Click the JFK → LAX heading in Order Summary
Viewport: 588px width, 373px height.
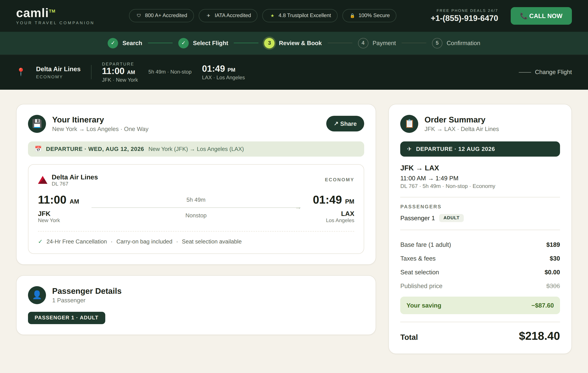click(x=419, y=168)
